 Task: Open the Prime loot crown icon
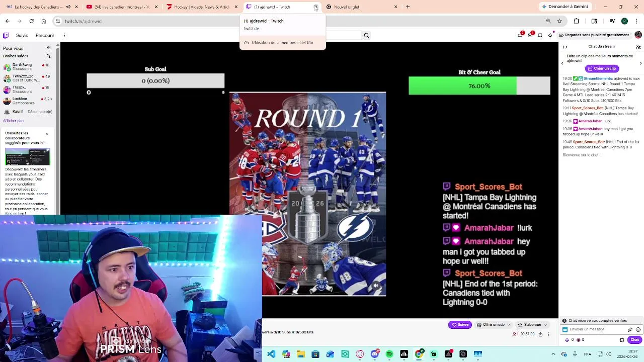(x=521, y=35)
